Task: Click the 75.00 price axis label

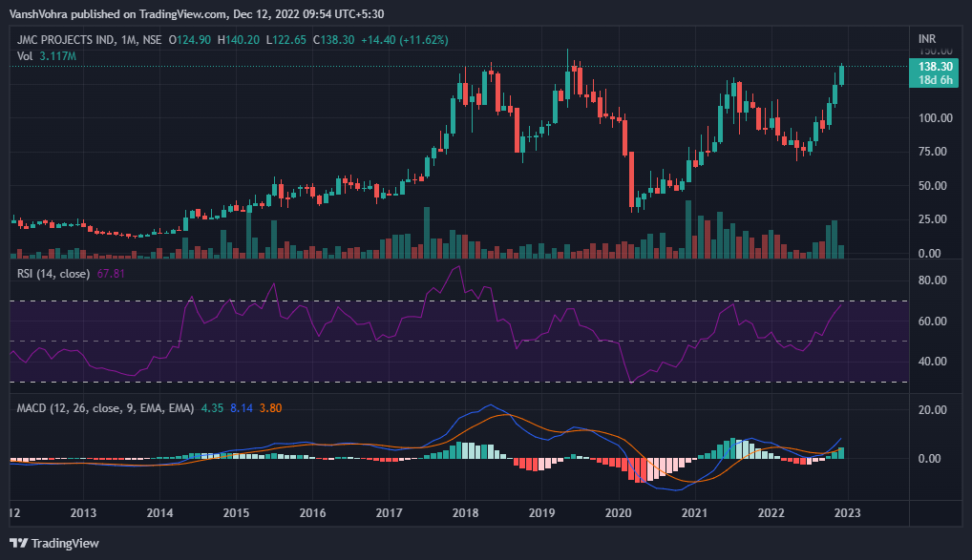Action: [x=932, y=152]
